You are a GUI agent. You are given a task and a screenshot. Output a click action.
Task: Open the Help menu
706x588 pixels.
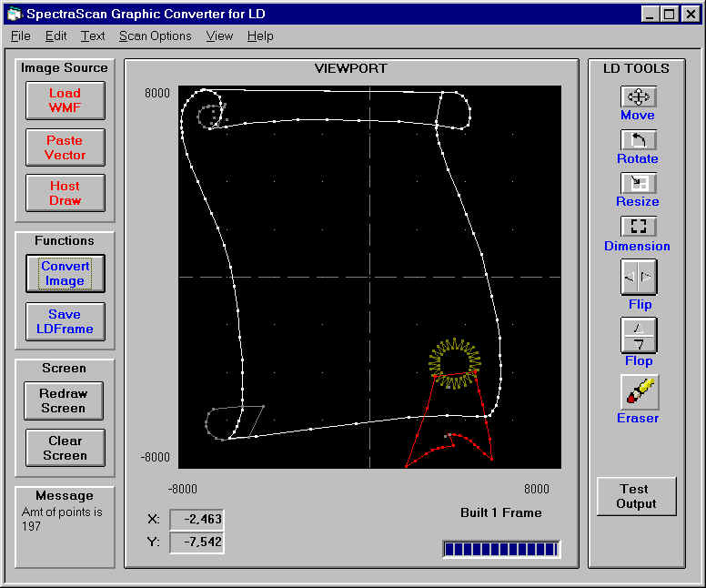click(260, 36)
